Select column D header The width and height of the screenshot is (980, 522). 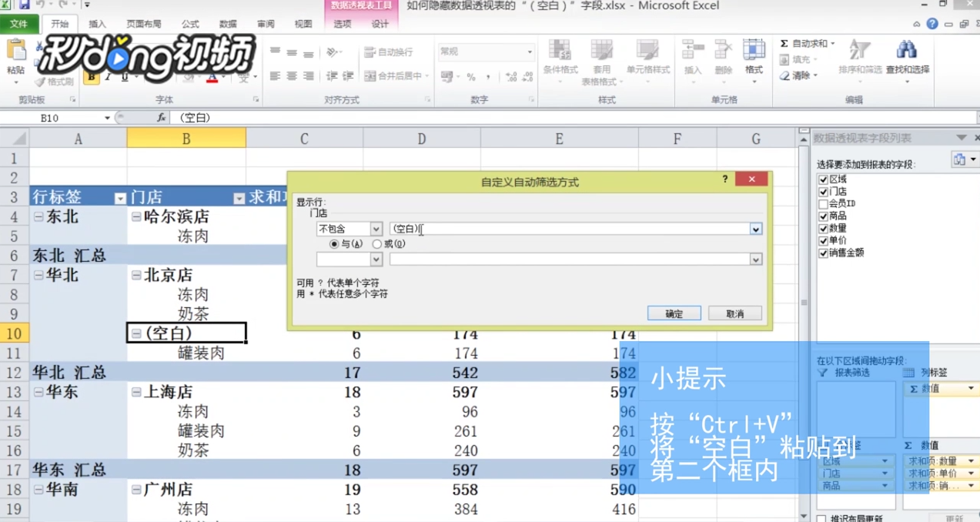pyautogui.click(x=421, y=139)
